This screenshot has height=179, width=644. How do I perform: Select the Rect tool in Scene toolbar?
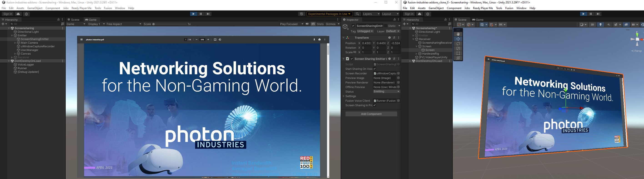click(x=458, y=53)
